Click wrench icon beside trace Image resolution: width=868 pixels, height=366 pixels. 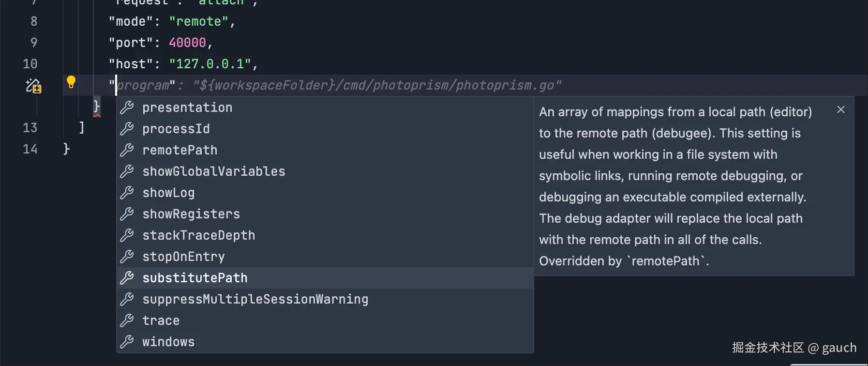(127, 320)
